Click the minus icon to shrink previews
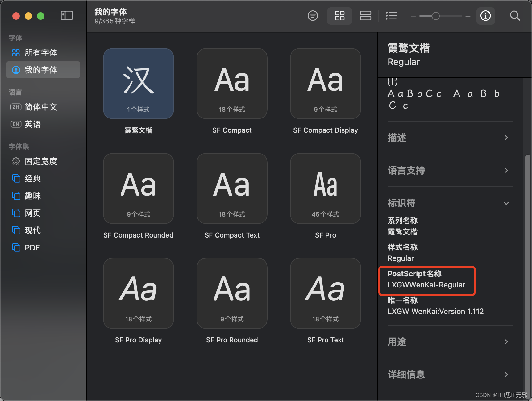 [x=413, y=16]
